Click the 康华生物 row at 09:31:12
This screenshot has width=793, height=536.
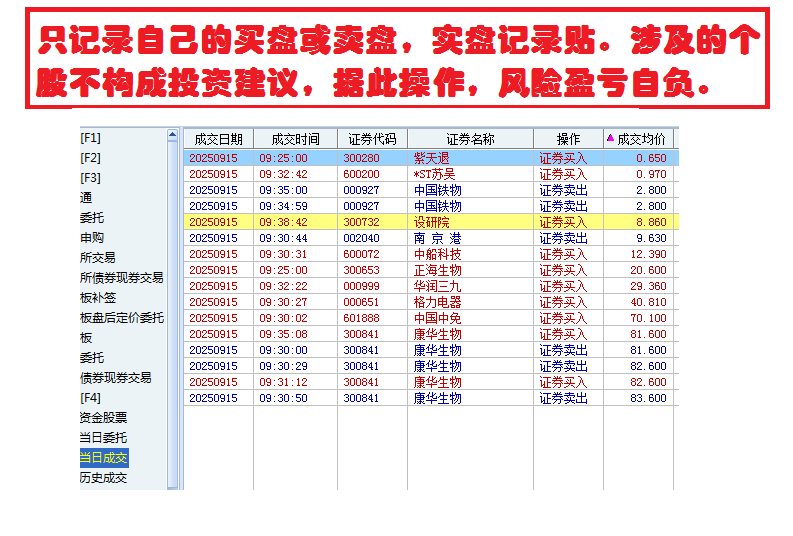(431, 382)
